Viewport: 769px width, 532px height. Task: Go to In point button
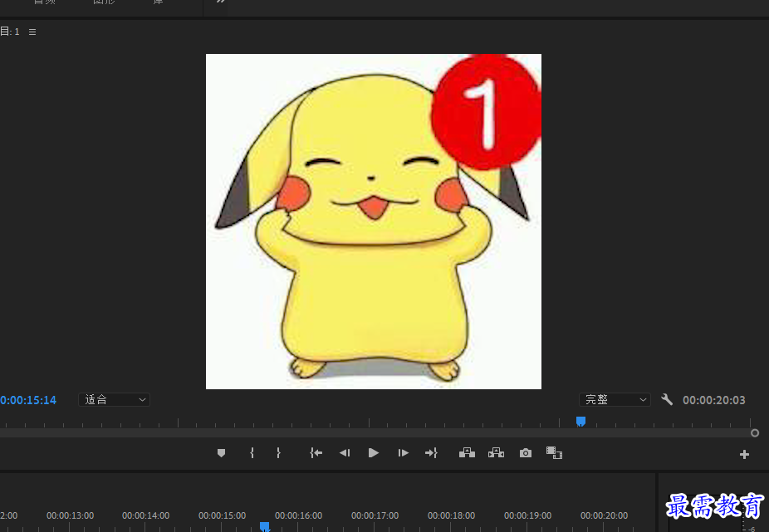coord(316,453)
